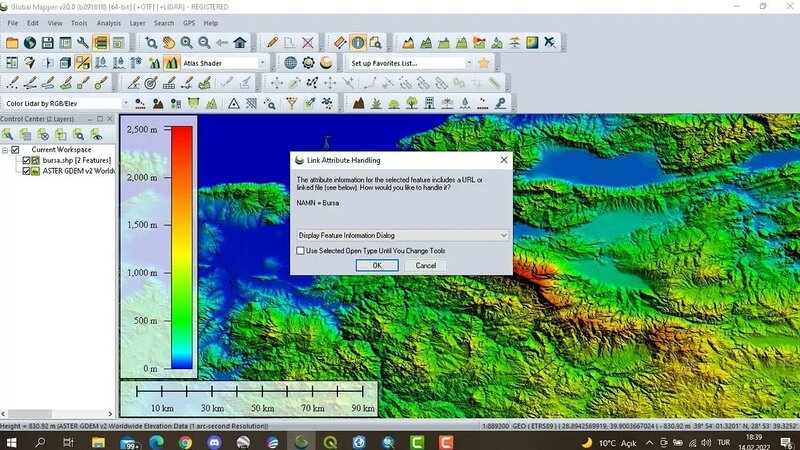Screen dimensions: 800x450
Task: Click the search key icon in Lidar toolbar
Action: [x=501, y=104]
